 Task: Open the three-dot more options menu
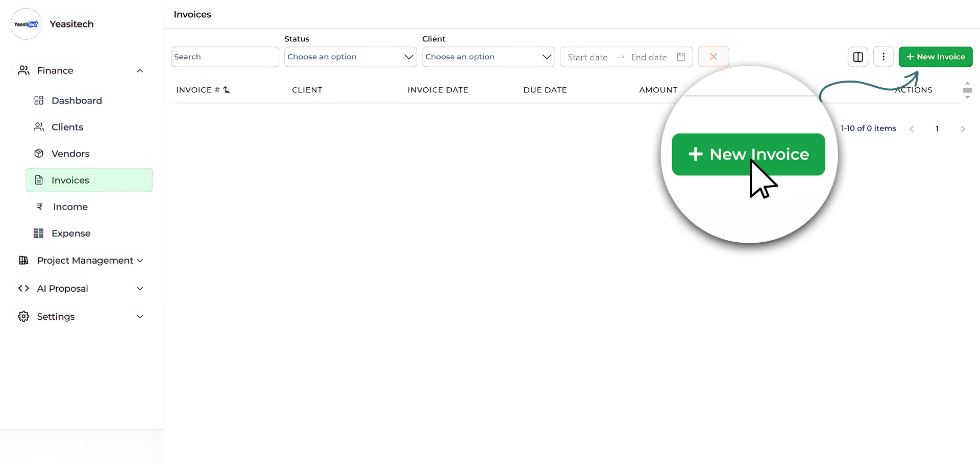(x=884, y=57)
